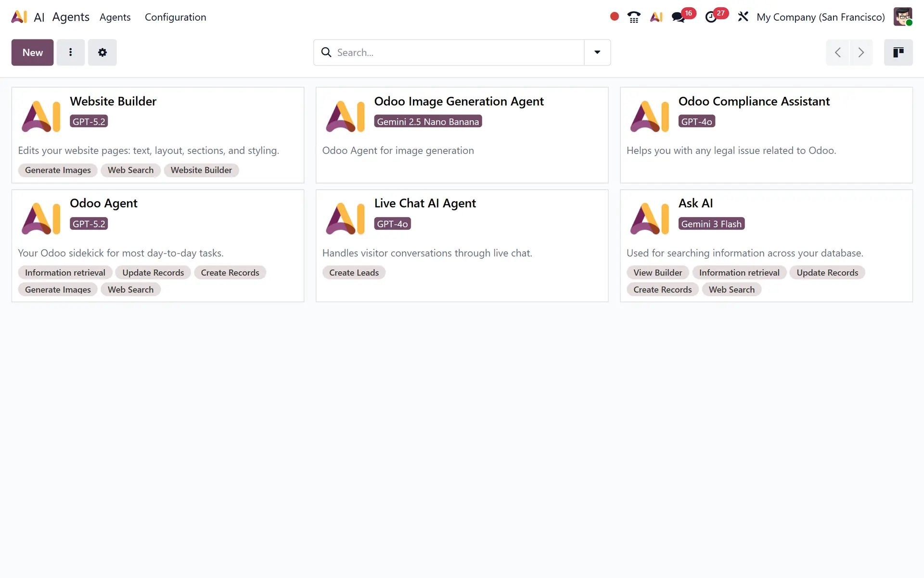Viewport: 924px width, 578px height.
Task: Open the Odoo Agent title
Action: (x=103, y=203)
